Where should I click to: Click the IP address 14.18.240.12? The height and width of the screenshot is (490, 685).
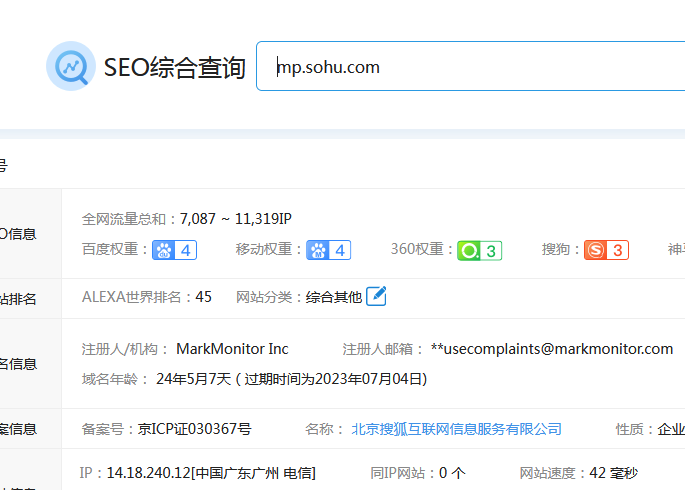point(147,473)
